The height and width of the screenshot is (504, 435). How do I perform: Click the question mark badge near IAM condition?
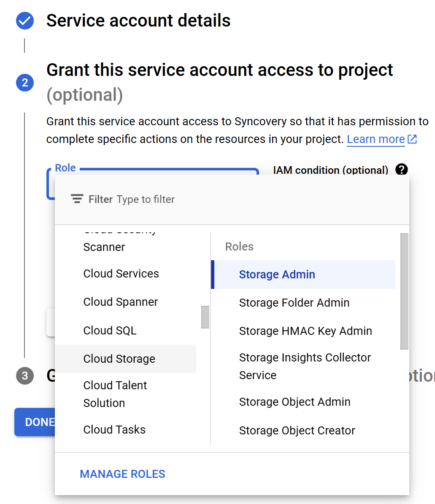(402, 170)
